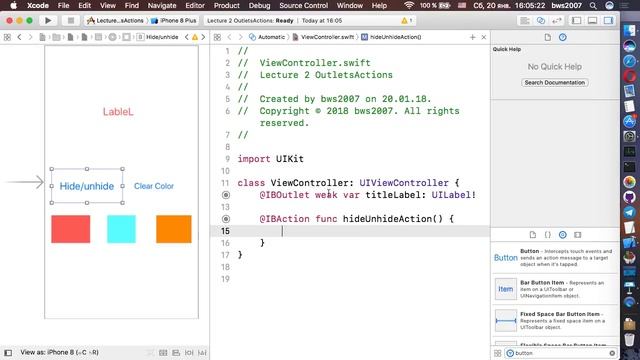Viewport: 640px width, 360px height.
Task: Run the project with the Play button
Action: 48,20
